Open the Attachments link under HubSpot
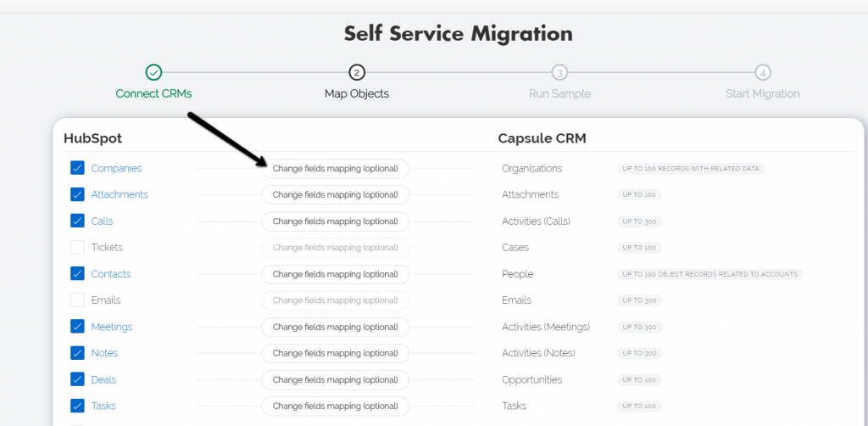This screenshot has height=426, width=868. (120, 194)
